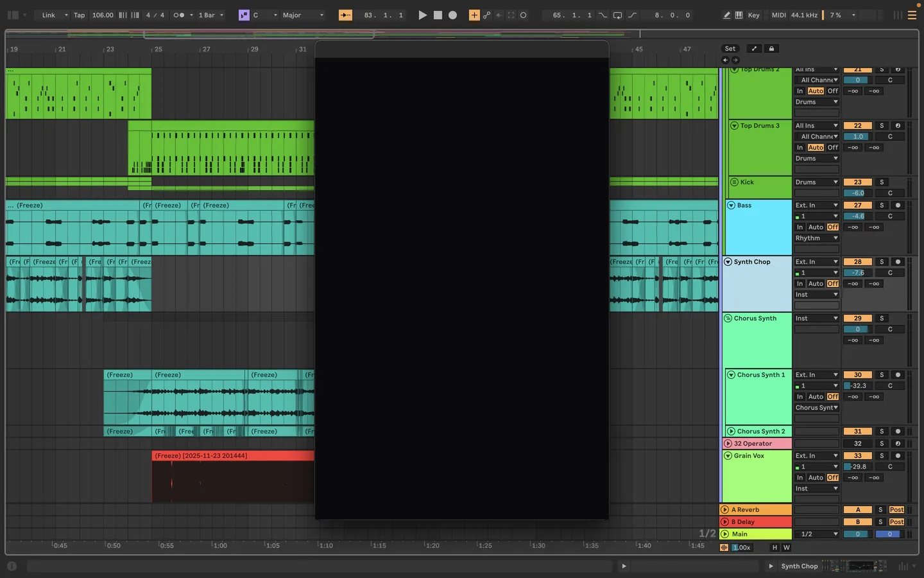Fold the Grain Vox track

[728, 456]
